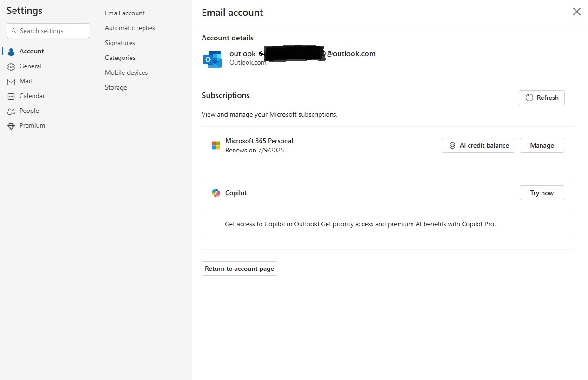
Task: Click the Search settings field
Action: click(48, 31)
